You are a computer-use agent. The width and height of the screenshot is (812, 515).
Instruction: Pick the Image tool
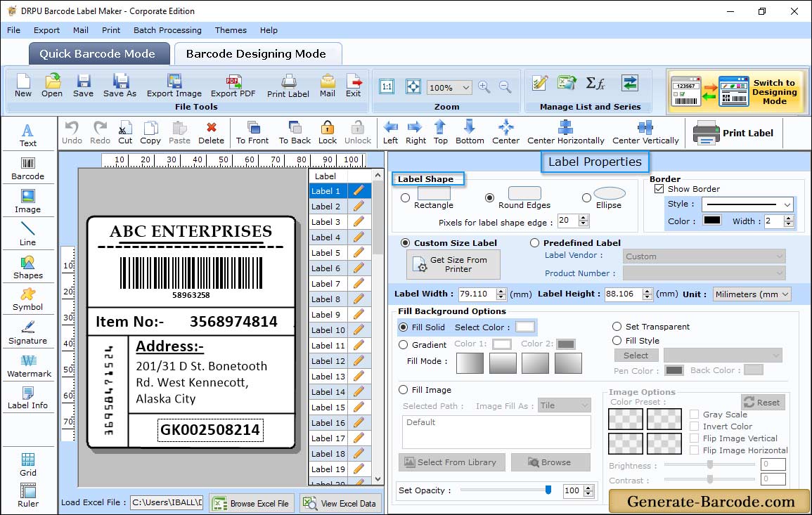click(x=28, y=202)
